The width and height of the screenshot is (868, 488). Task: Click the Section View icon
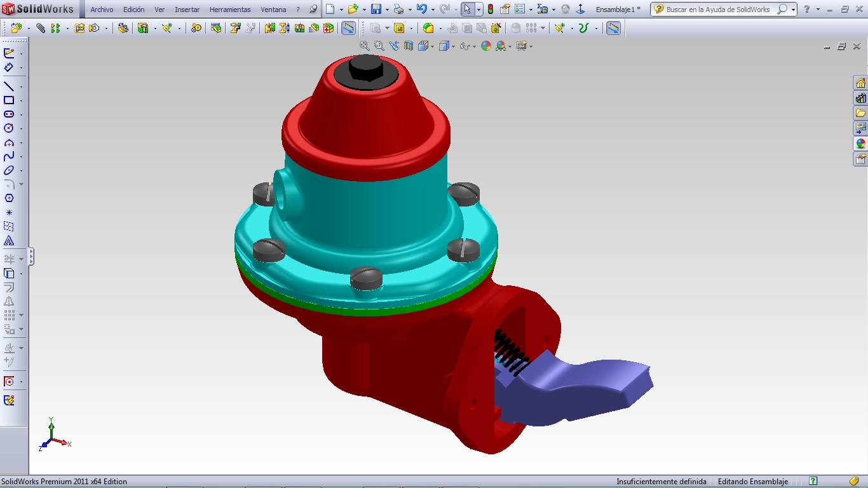409,46
